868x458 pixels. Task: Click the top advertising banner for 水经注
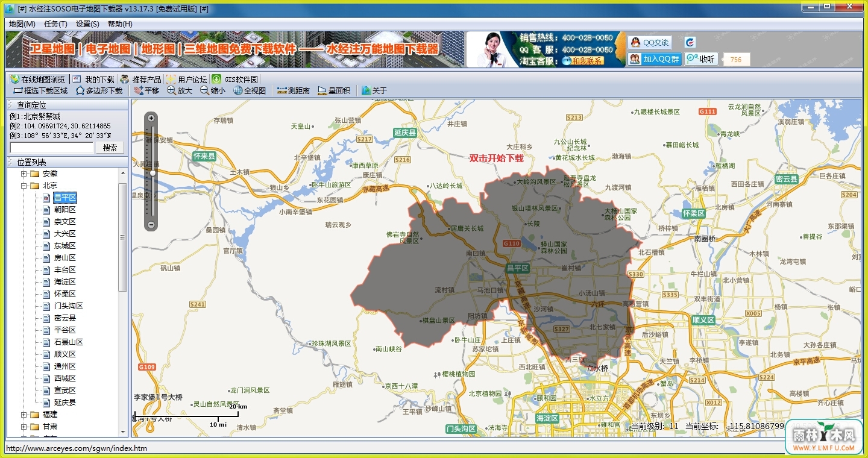235,49
